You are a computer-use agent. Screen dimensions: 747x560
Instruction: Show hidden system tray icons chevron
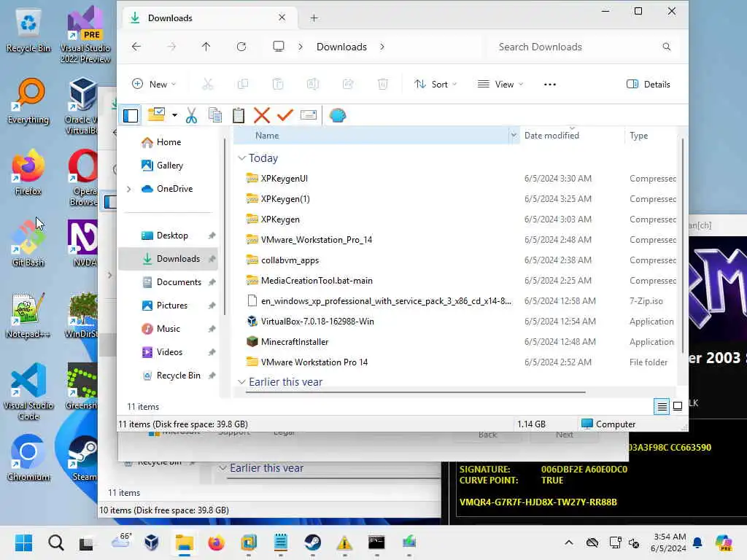(x=569, y=542)
